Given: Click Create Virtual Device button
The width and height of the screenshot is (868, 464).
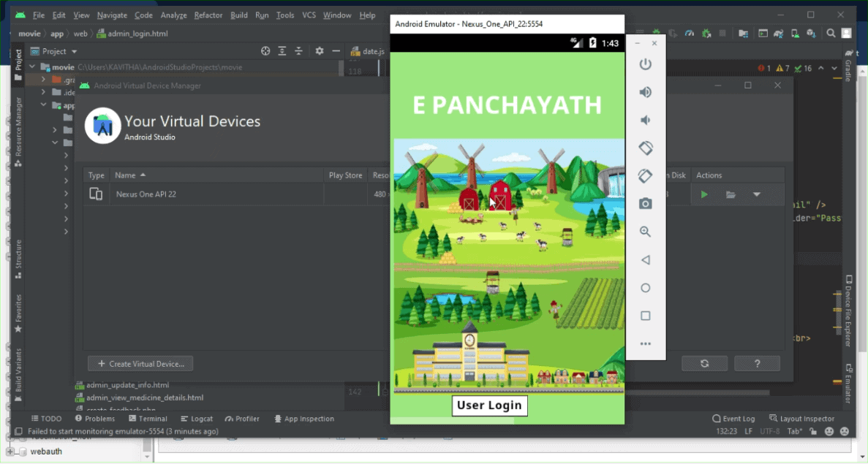Looking at the screenshot, I should (140, 364).
